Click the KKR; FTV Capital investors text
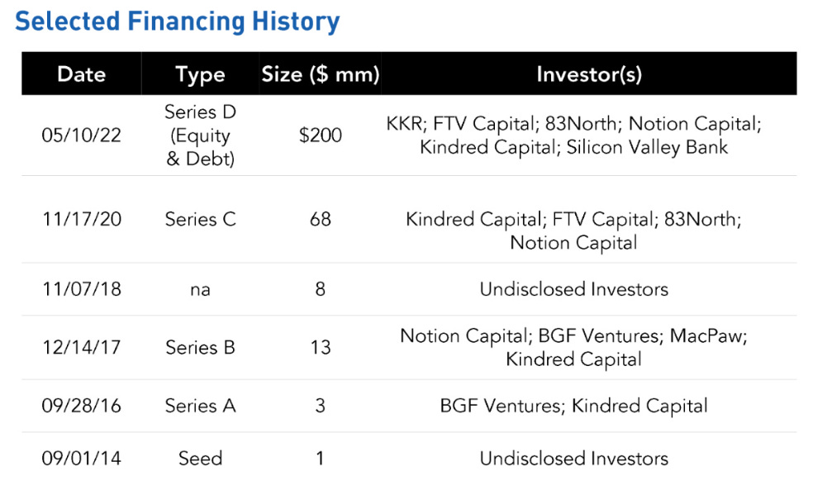The image size is (813, 504). 573,136
